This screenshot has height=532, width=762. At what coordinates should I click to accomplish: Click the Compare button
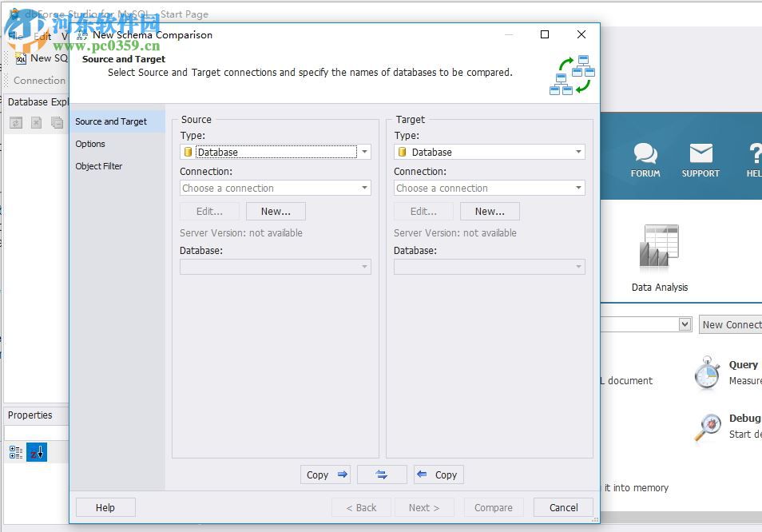coord(493,507)
